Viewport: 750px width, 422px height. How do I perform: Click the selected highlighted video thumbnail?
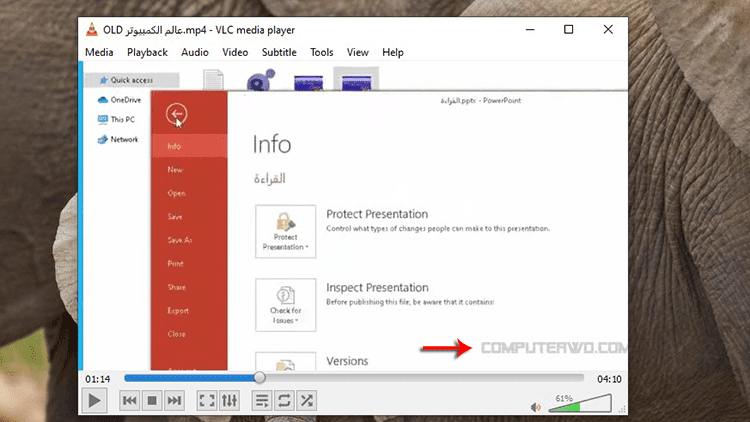pos(356,79)
